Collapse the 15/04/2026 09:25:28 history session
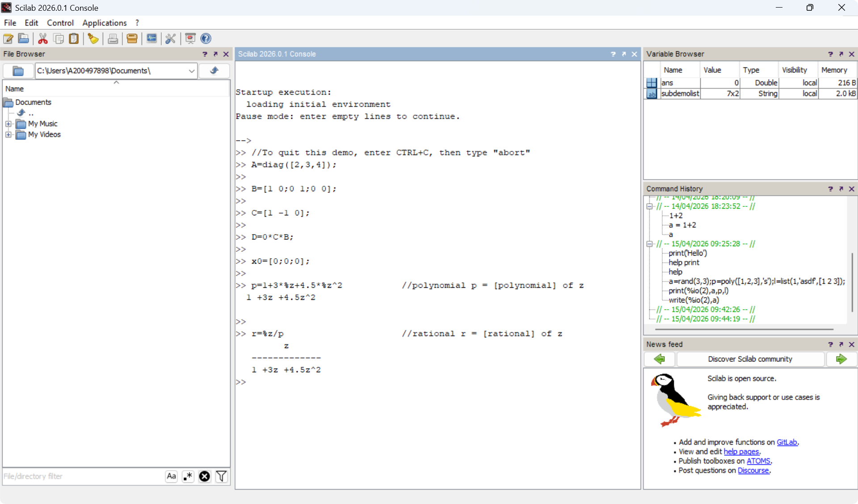This screenshot has height=504, width=858. click(649, 244)
